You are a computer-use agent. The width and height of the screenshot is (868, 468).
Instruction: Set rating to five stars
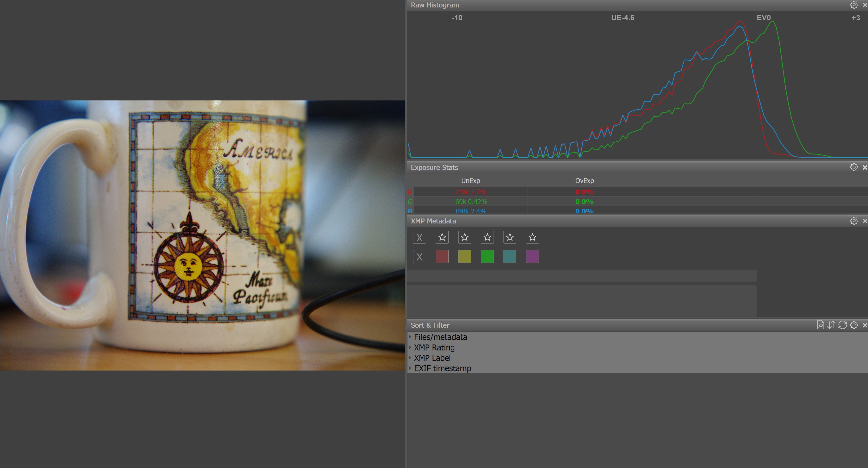533,237
